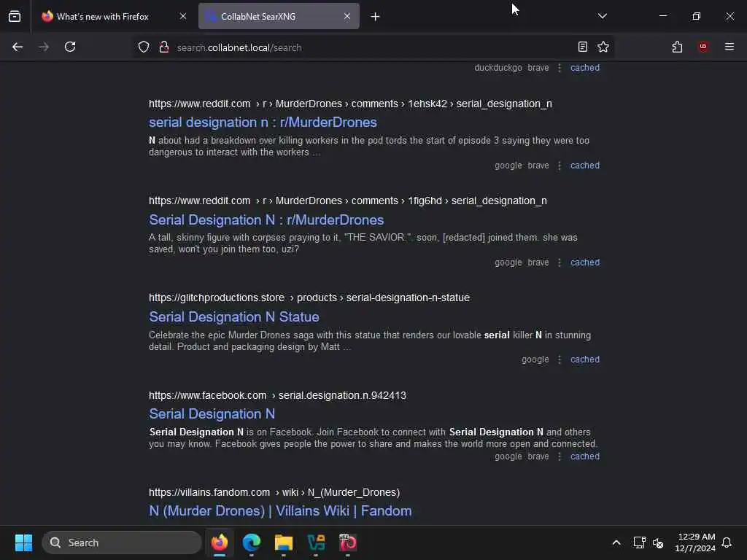Viewport: 747px width, 560px height.
Task: Open the clock showing 12:29 AM
Action: click(695, 542)
